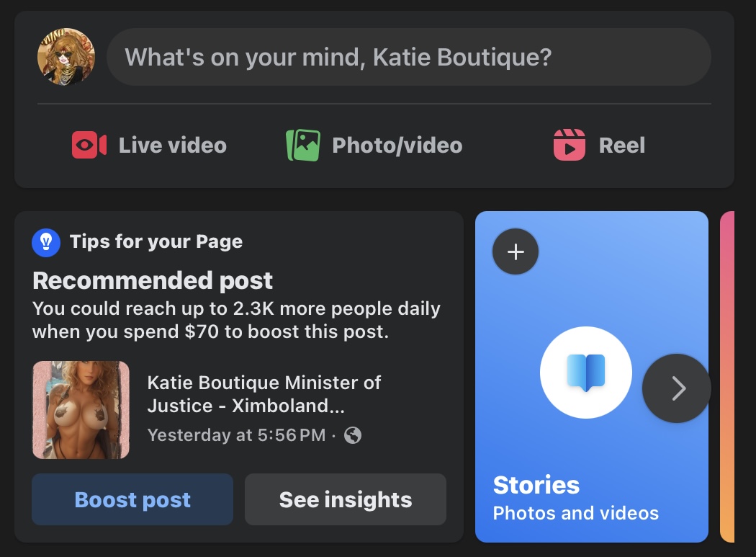Open the "What's on your mind" composer field
This screenshot has width=756, height=557.
[408, 57]
